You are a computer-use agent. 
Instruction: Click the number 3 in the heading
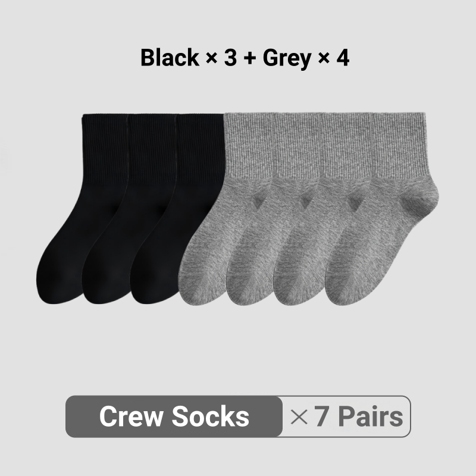[x=230, y=57]
